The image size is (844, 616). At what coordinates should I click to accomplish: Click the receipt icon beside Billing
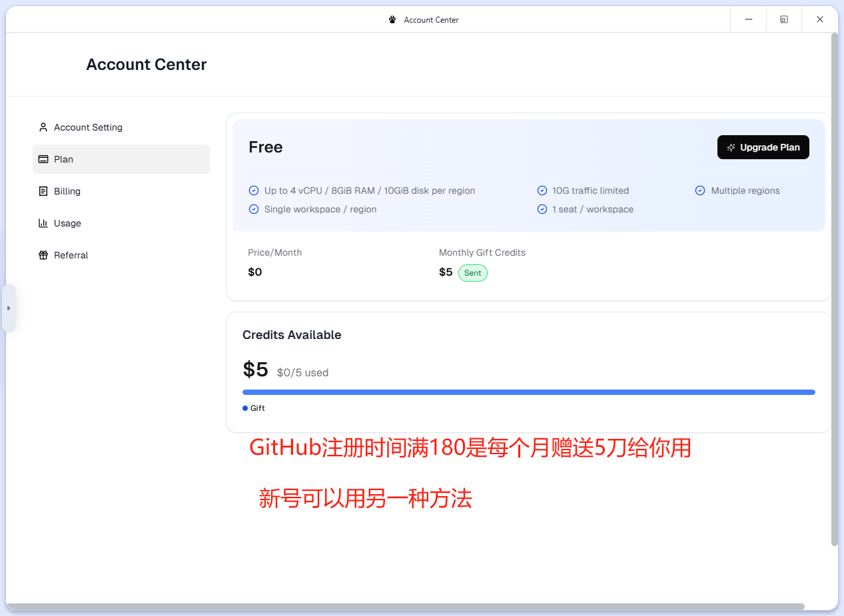coord(43,191)
